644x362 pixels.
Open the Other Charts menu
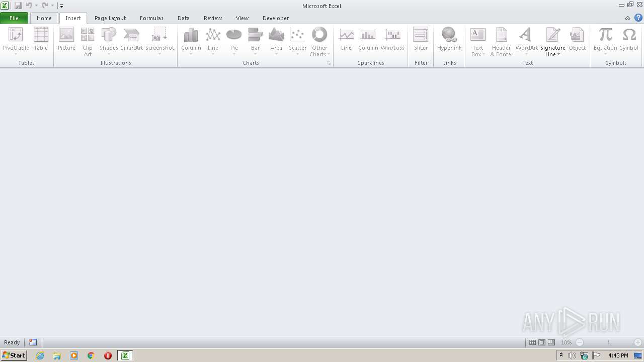click(319, 42)
